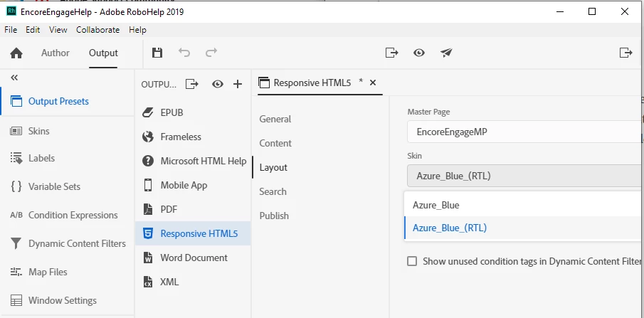The width and height of the screenshot is (644, 318).
Task: Click Generate preset icon in main toolbar
Action: coord(392,53)
